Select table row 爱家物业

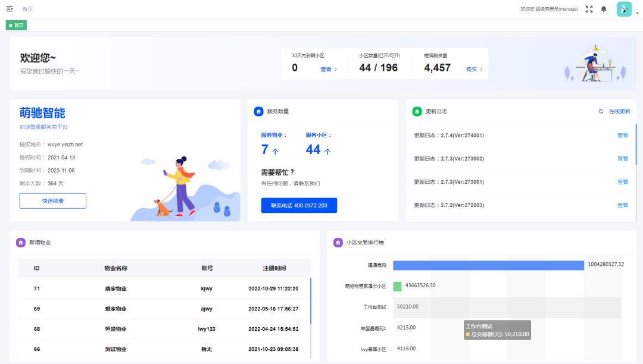[164, 309]
